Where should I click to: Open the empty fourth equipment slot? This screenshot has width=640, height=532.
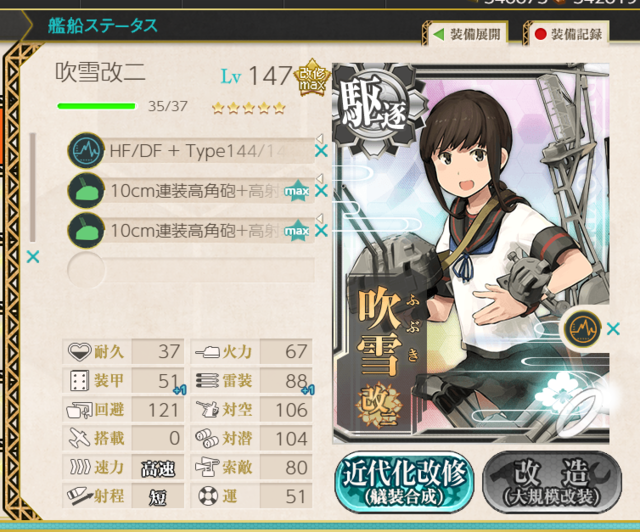[191, 270]
